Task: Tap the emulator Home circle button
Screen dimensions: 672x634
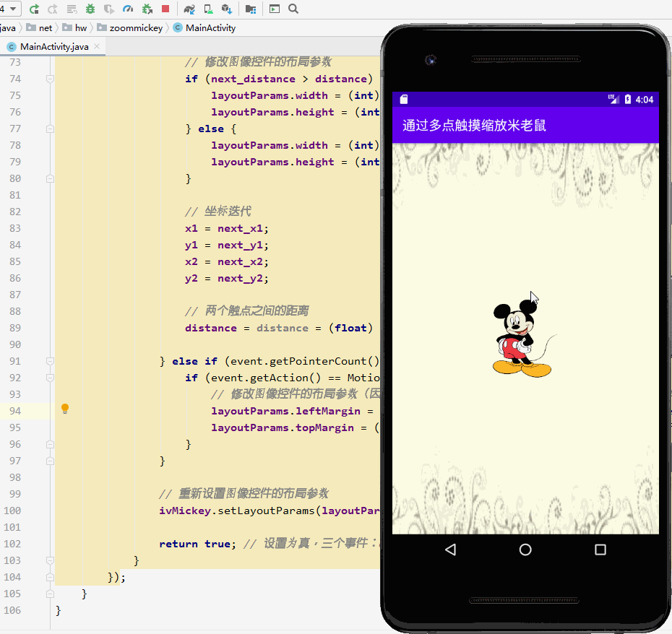Action: (x=525, y=550)
